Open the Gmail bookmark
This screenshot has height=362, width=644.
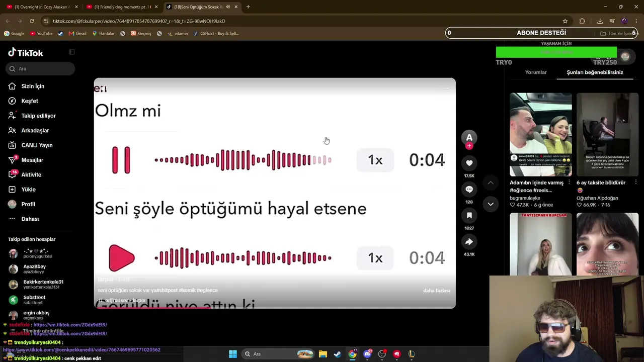coord(77,34)
